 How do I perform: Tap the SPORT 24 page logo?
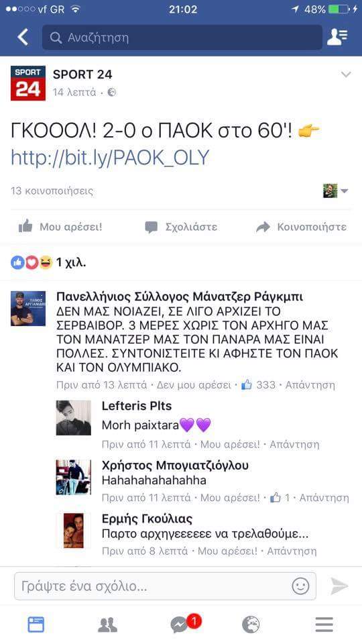click(x=28, y=83)
